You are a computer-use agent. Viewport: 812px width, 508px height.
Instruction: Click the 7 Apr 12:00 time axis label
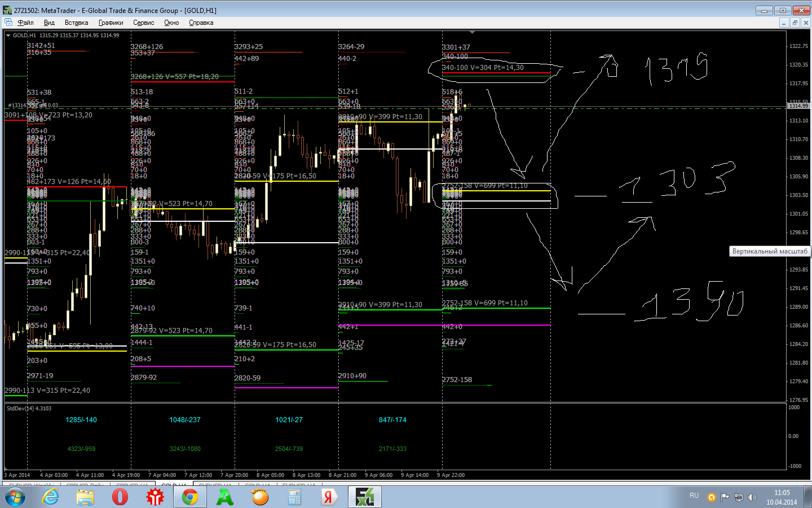198,475
